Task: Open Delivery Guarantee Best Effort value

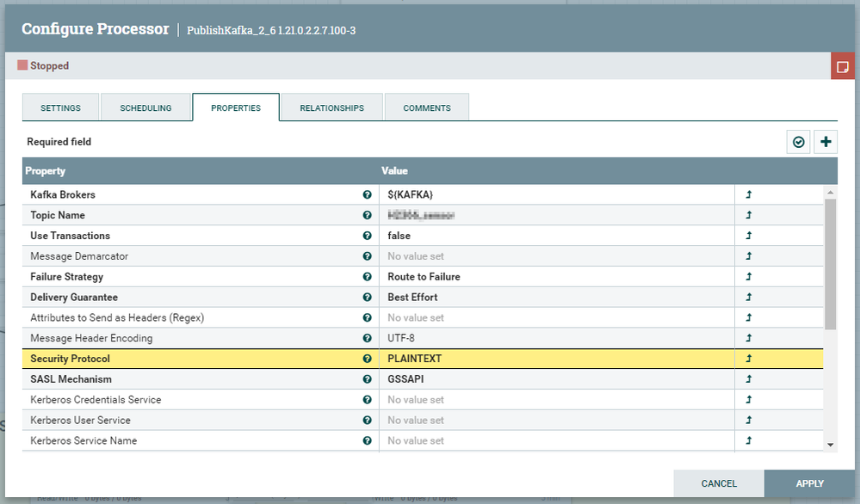Action: point(557,297)
